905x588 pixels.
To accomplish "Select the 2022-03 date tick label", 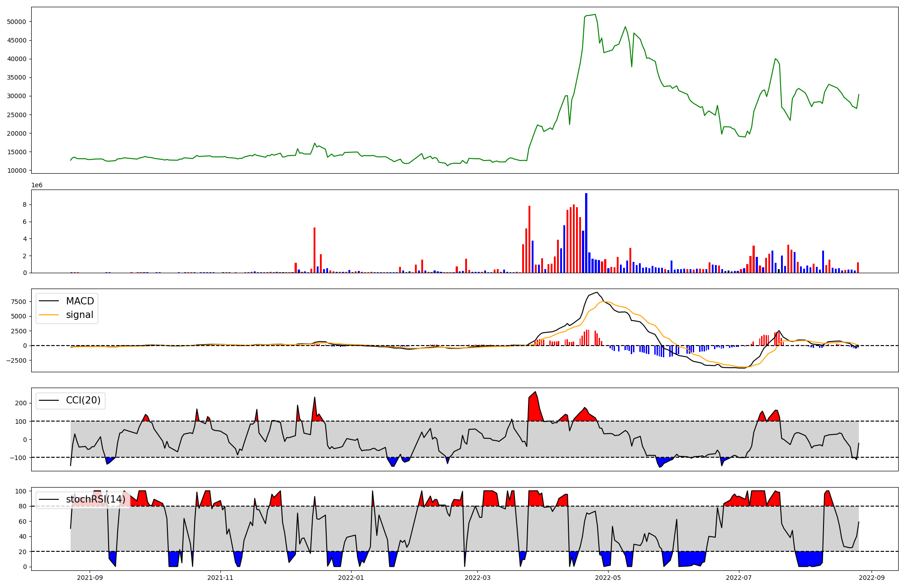I will (477, 578).
